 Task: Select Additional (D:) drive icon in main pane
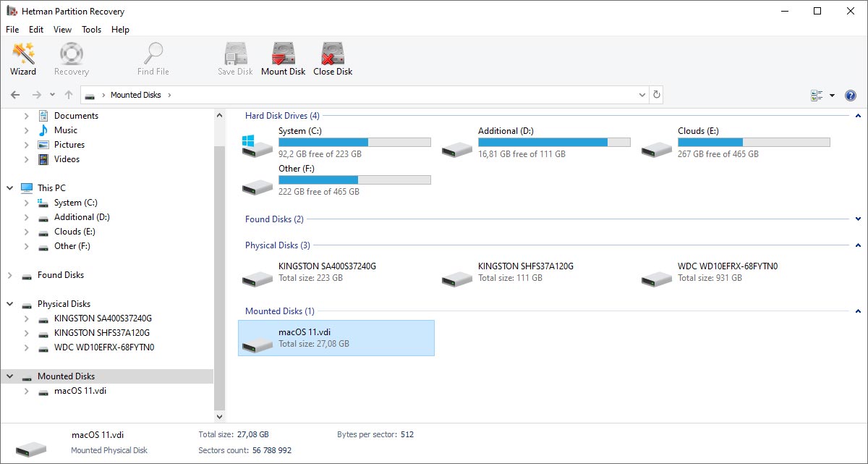[x=457, y=149]
